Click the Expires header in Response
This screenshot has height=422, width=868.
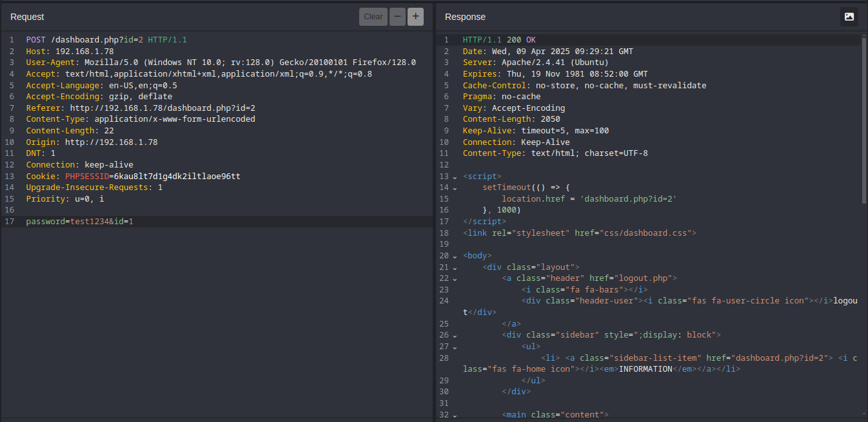pyautogui.click(x=555, y=74)
